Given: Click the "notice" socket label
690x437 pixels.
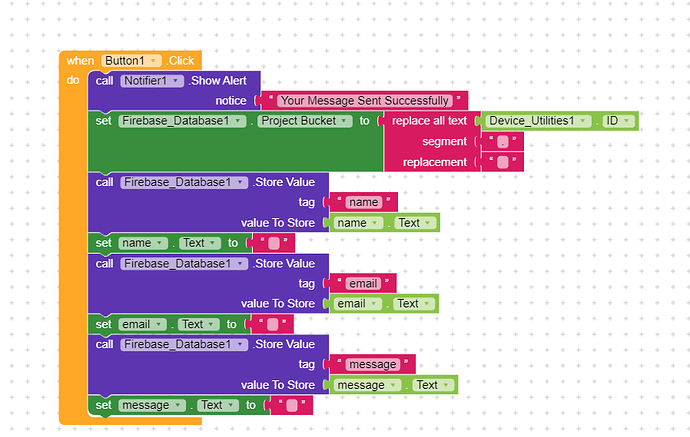Looking at the screenshot, I should 231,101.
